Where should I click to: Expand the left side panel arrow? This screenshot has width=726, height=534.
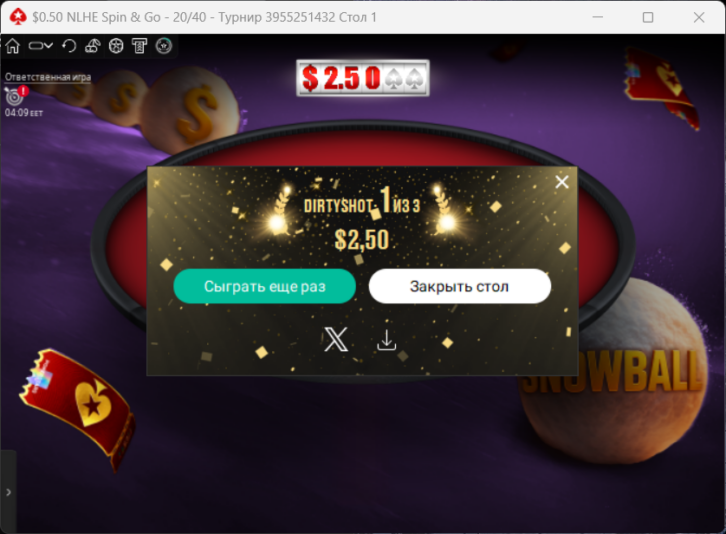(x=8, y=492)
